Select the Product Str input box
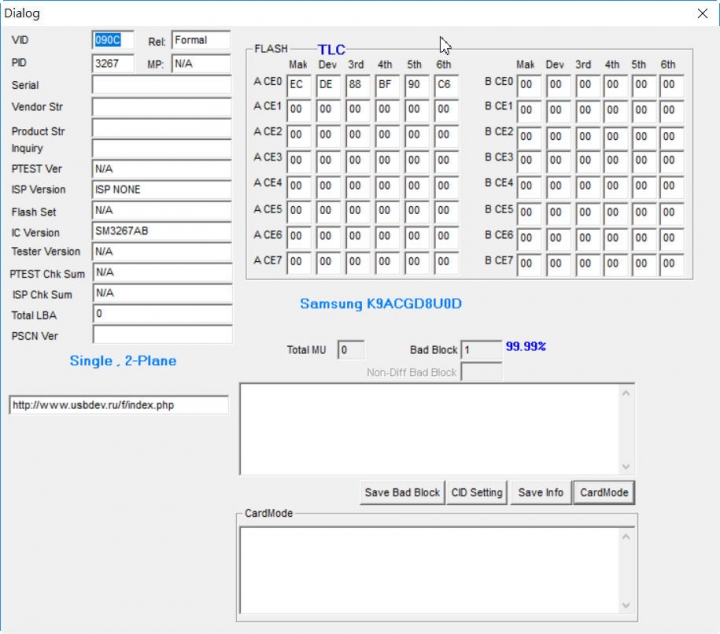The image size is (720, 634). tap(161, 128)
